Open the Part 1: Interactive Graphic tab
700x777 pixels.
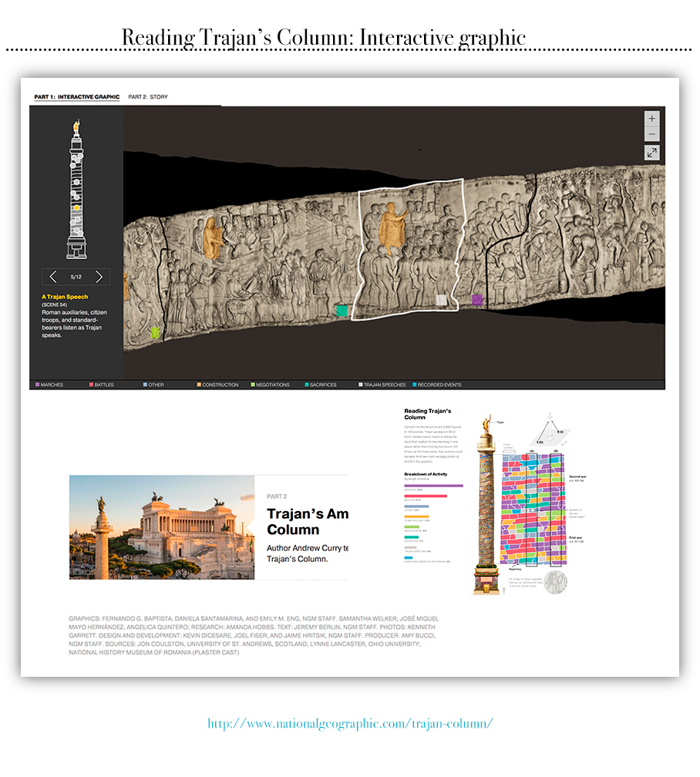coord(77,96)
